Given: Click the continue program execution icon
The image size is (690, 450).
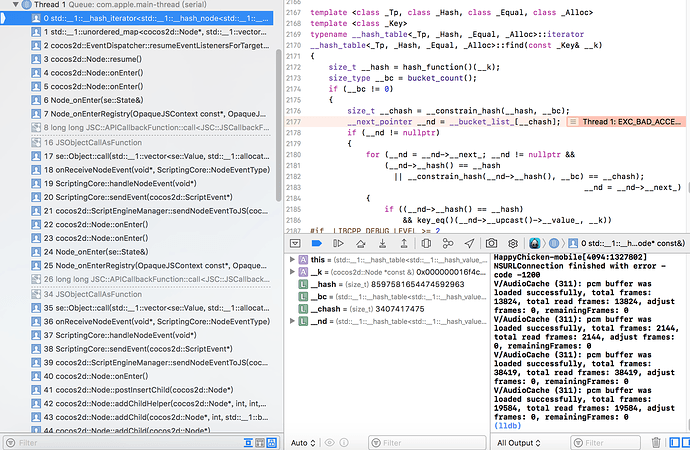Looking at the screenshot, I should pyautogui.click(x=338, y=243).
